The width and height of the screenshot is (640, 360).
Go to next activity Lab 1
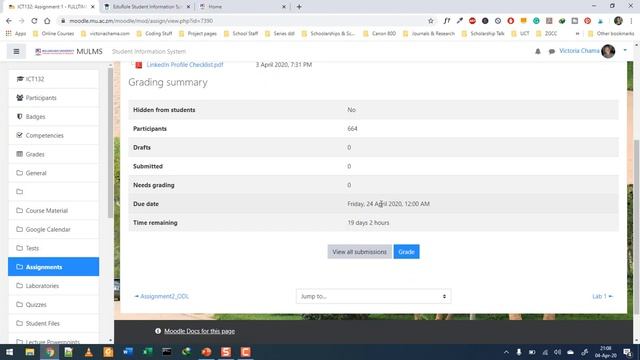tap(602, 296)
